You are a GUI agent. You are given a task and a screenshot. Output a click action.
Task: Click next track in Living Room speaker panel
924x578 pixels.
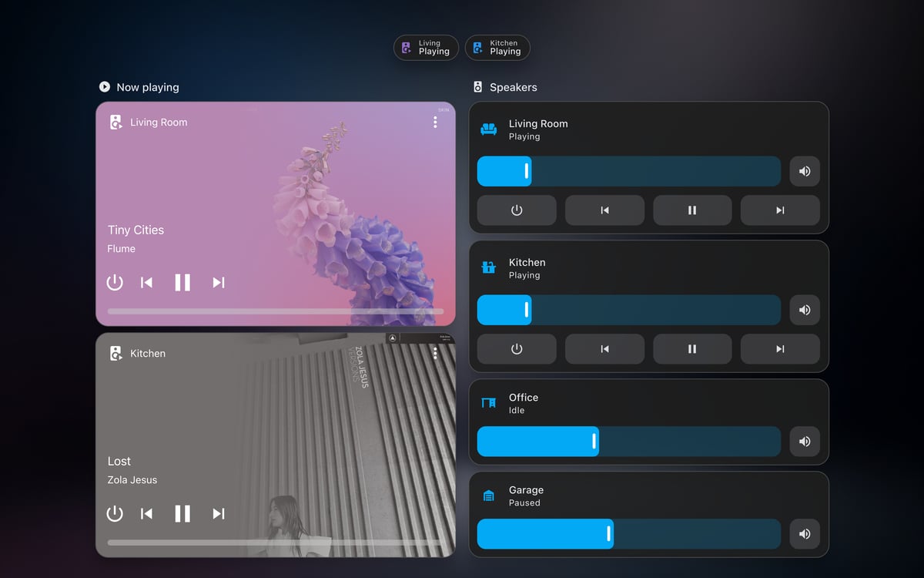780,210
